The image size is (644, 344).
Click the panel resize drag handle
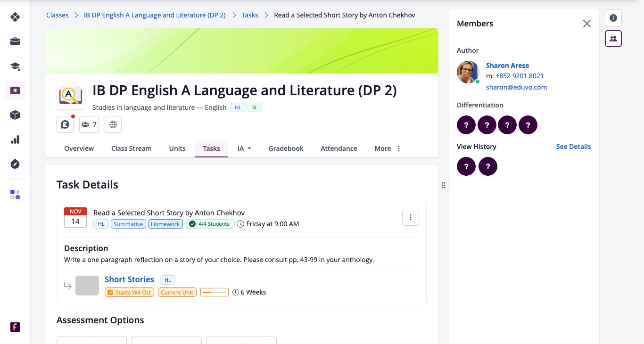pyautogui.click(x=444, y=185)
